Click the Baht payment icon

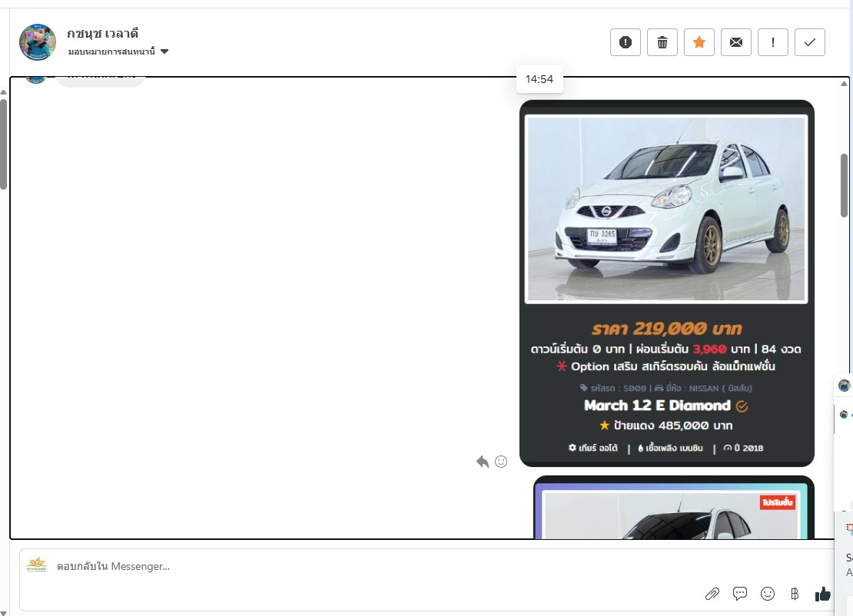795,593
